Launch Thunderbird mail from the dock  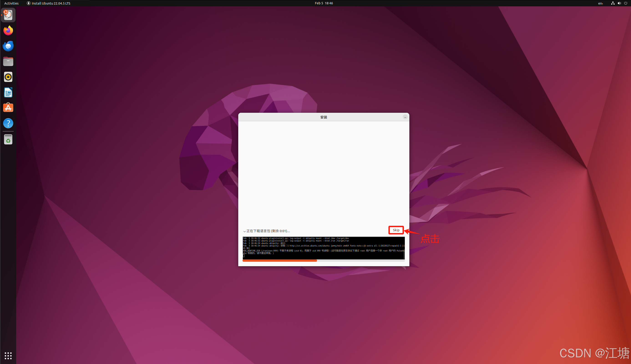coord(8,46)
